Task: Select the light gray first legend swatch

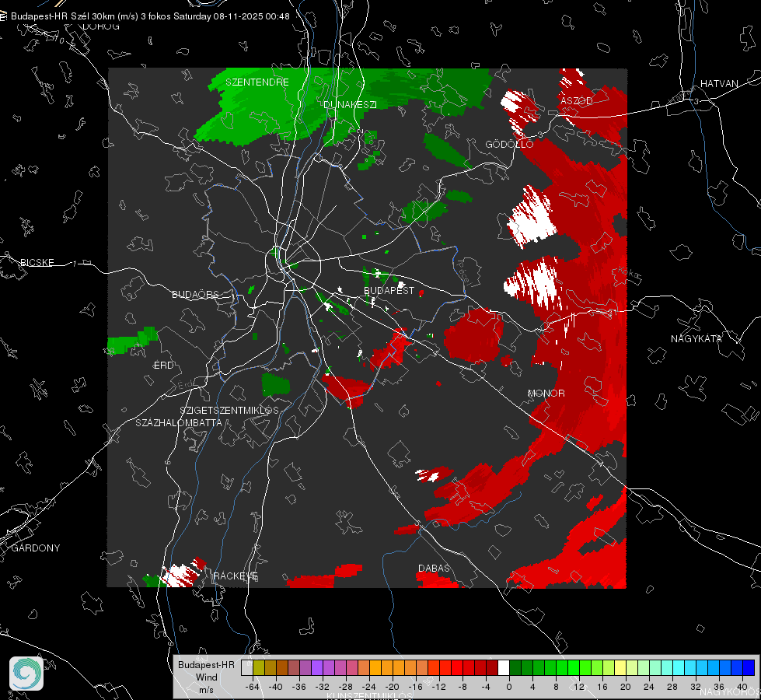Action: pyautogui.click(x=247, y=668)
